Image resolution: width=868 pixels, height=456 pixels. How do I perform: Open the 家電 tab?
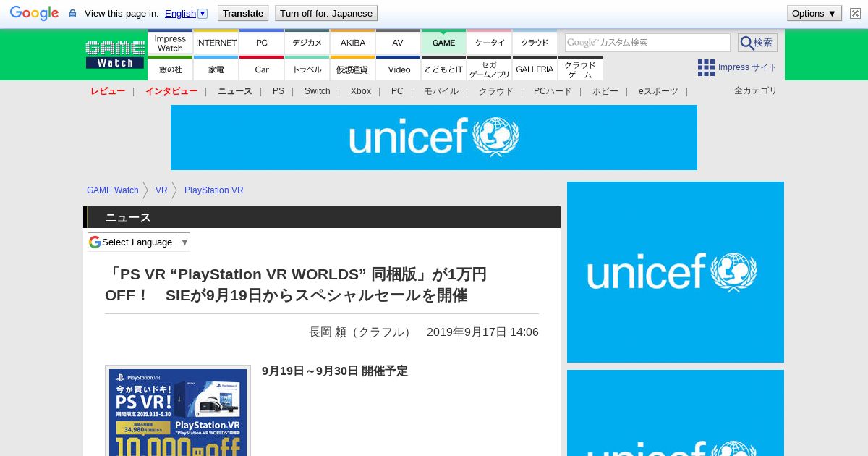point(216,69)
